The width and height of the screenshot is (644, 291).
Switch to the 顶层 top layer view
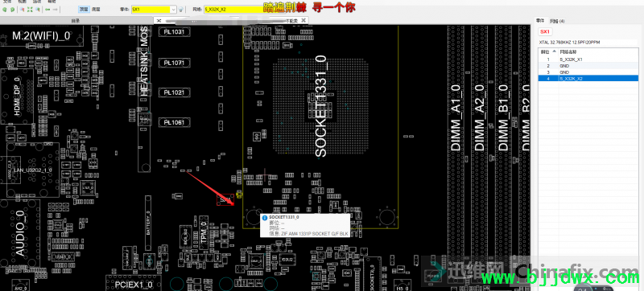[84, 10]
